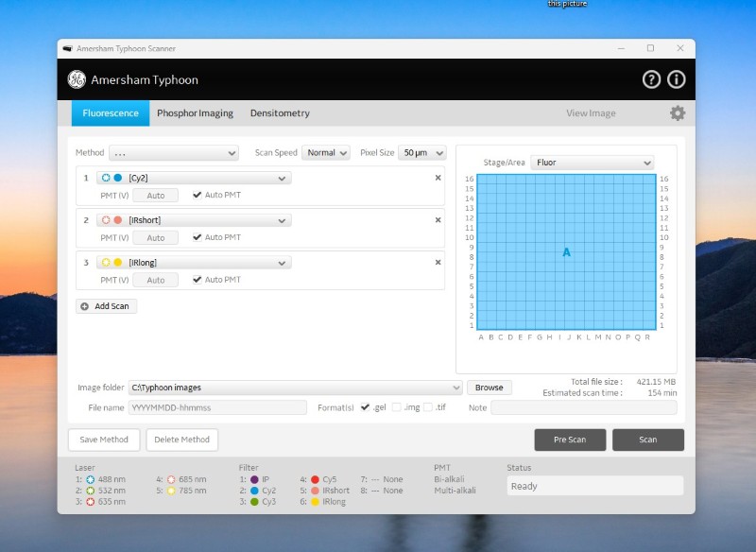756x552 pixels.
Task: Open the Pixel Size dropdown
Action: (422, 153)
